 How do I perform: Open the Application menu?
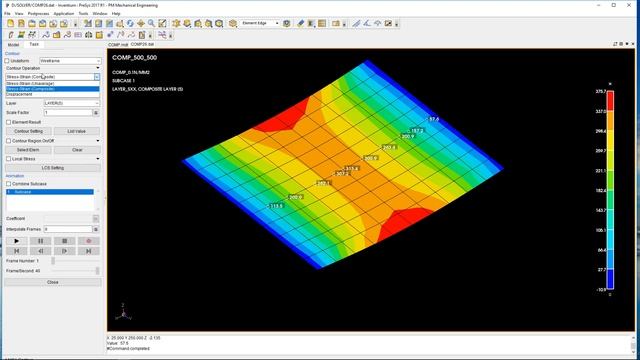[x=64, y=13]
